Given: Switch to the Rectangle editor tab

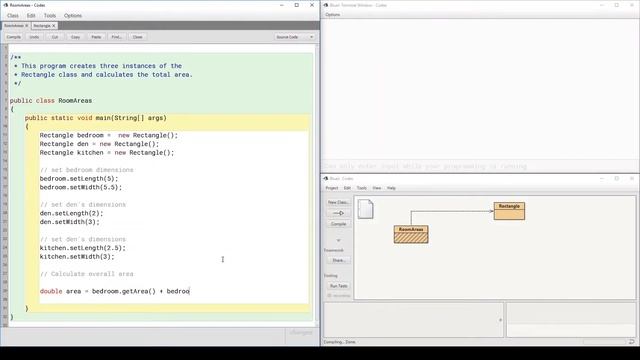Looking at the screenshot, I should click(x=42, y=26).
